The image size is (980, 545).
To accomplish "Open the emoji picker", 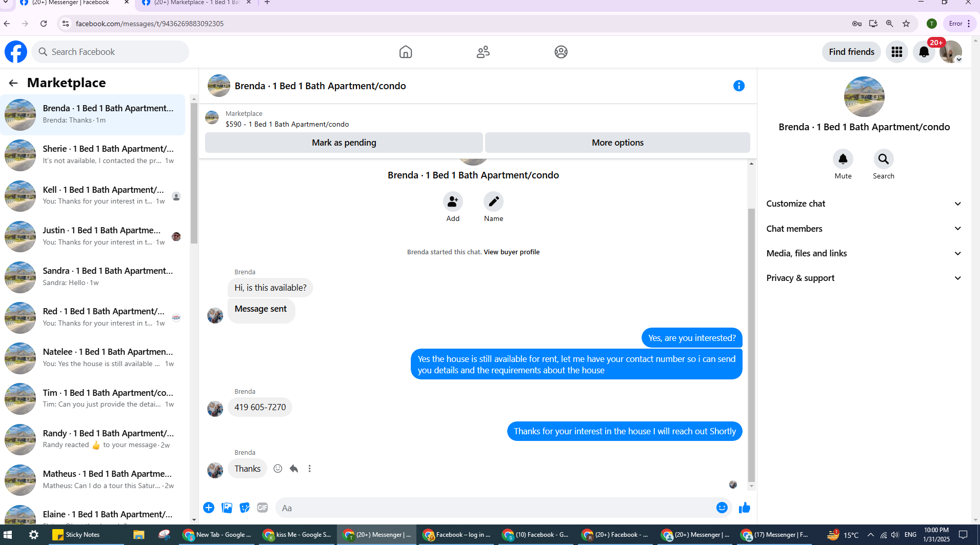I will click(722, 508).
